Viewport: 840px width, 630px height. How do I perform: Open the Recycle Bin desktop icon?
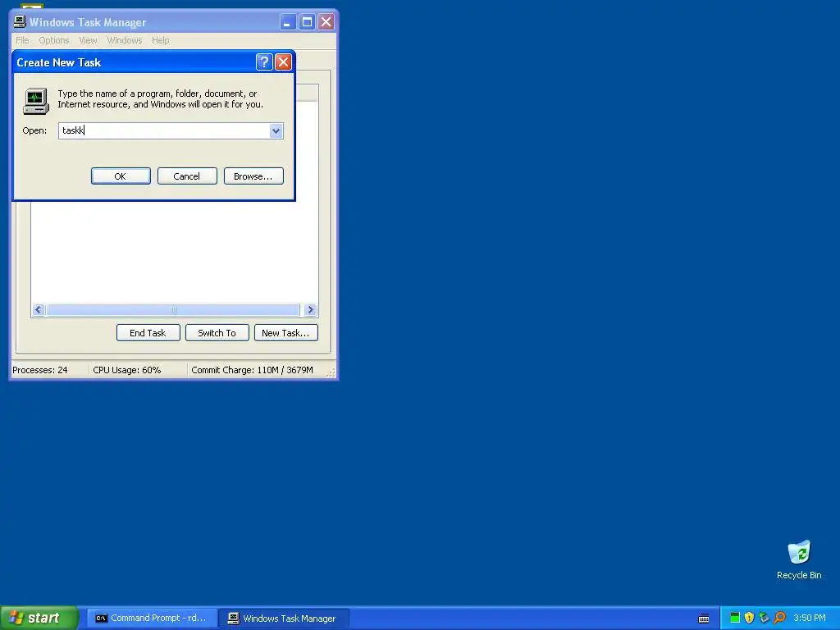799,559
